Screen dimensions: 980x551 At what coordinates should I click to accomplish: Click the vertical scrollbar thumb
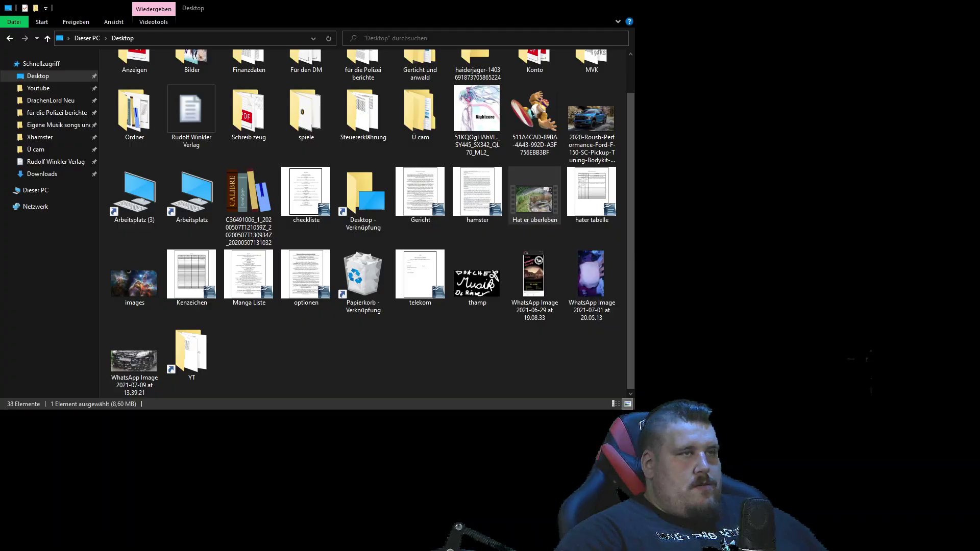coord(631,240)
